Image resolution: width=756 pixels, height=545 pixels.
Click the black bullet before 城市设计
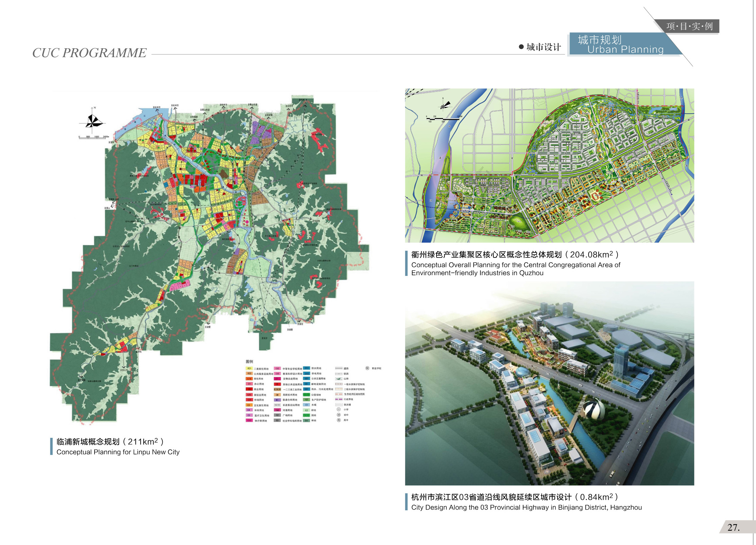point(521,47)
